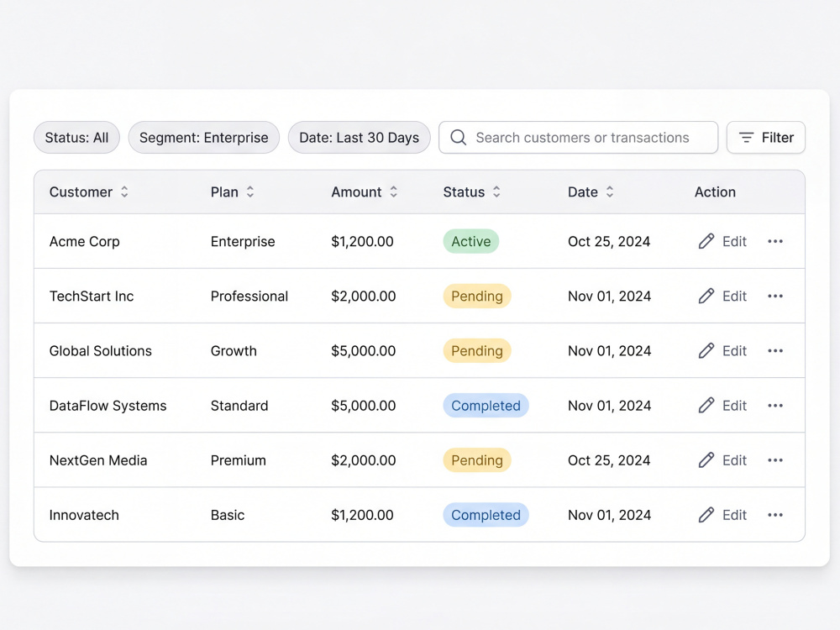The height and width of the screenshot is (630, 840).
Task: Sort by Status column arrows
Action: point(496,192)
